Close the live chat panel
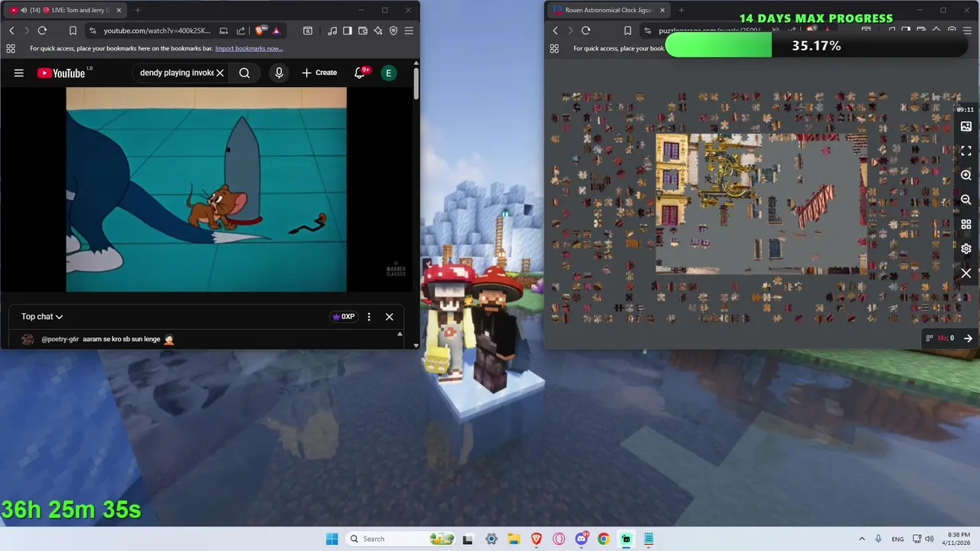Image resolution: width=980 pixels, height=551 pixels. coord(389,317)
